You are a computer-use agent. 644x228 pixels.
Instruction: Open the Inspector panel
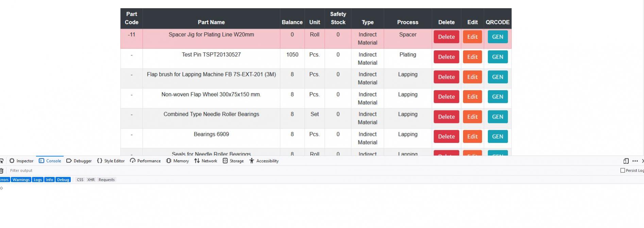click(x=21, y=161)
